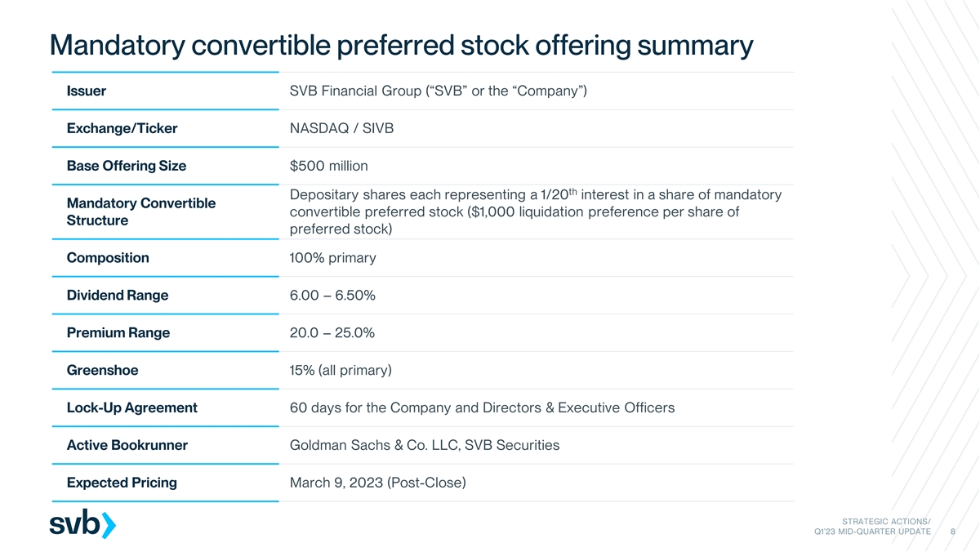Click the Depositary shares description paragraph
This screenshot has width=980, height=552.
[535, 212]
